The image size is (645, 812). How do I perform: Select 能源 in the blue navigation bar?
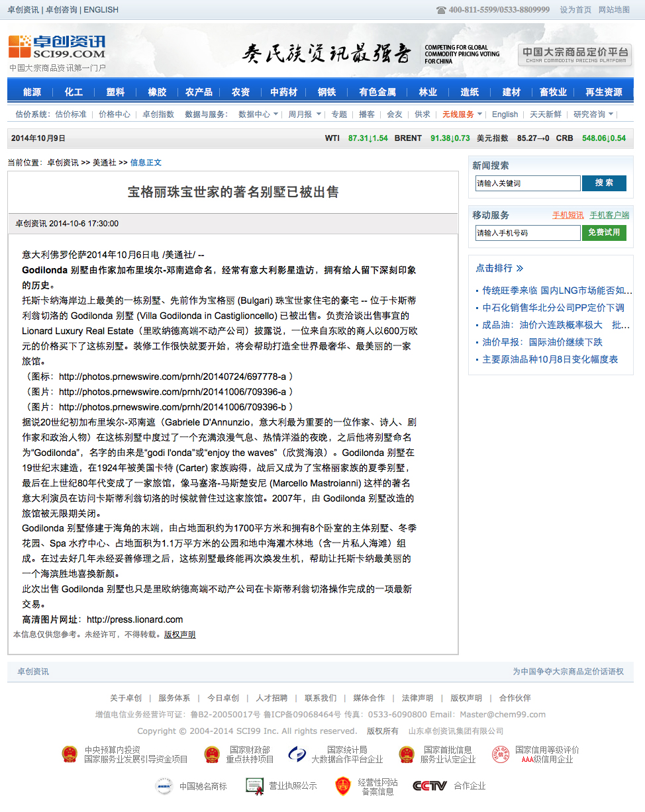pyautogui.click(x=32, y=92)
